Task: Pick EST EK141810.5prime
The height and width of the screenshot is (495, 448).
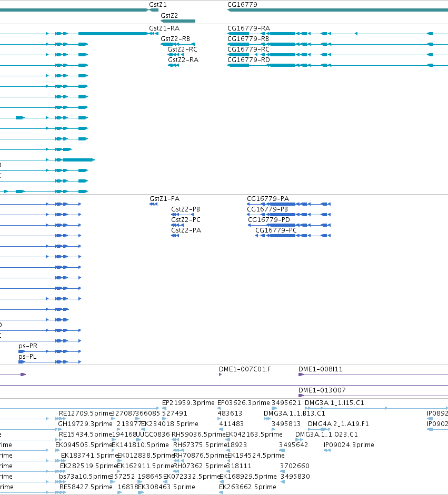Action: tap(140, 445)
